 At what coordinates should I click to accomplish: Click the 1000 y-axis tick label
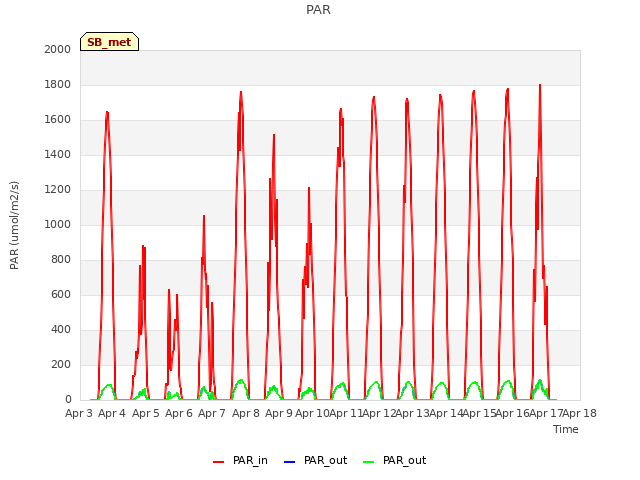click(x=58, y=224)
